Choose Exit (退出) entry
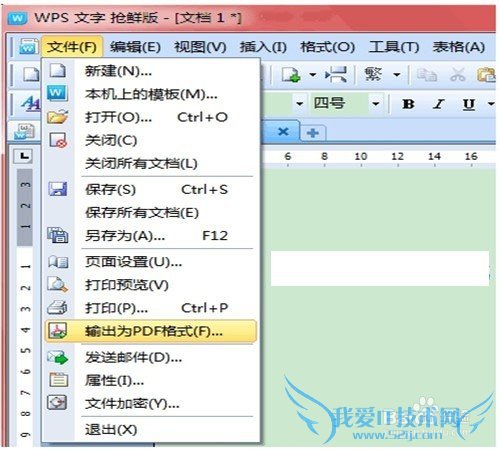The width and height of the screenshot is (500, 450). 151,430
